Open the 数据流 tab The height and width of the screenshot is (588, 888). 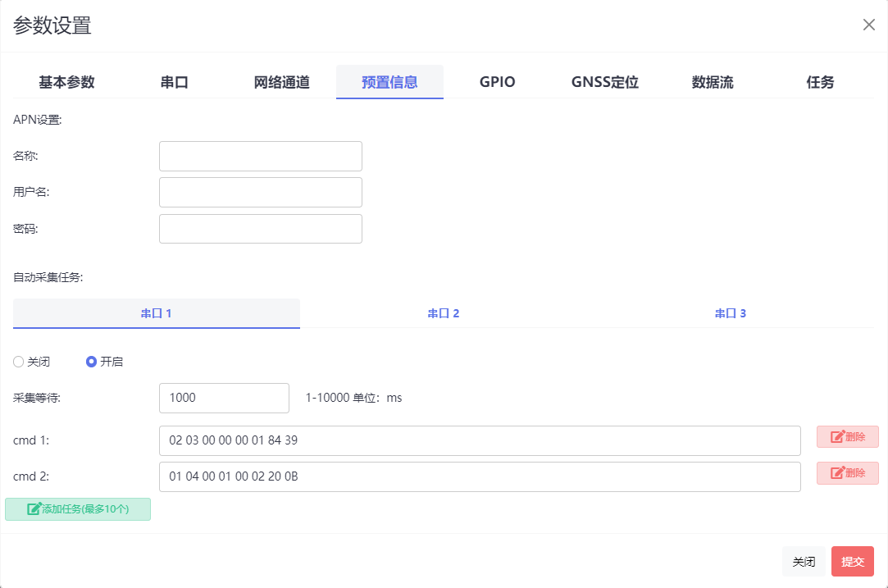(712, 82)
